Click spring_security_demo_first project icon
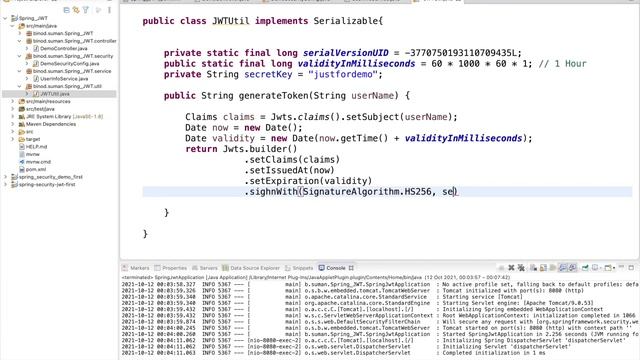The height and width of the screenshot is (360, 640). click(14, 177)
